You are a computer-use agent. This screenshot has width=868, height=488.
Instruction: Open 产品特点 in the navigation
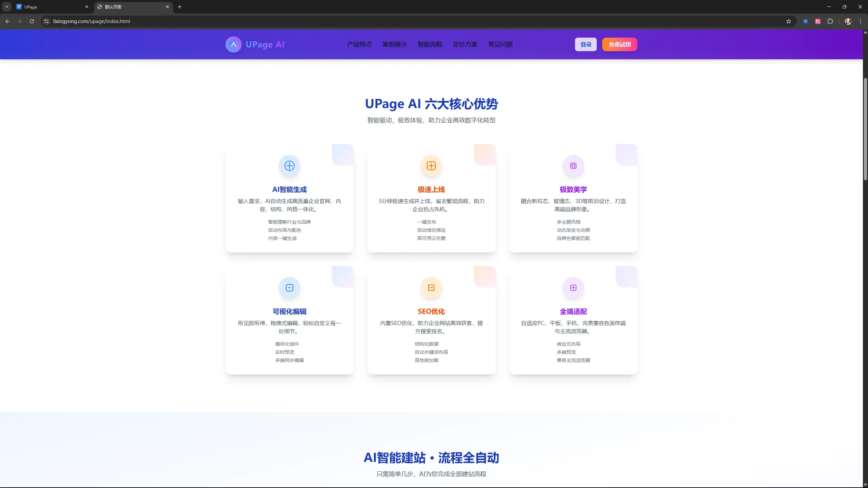(359, 44)
